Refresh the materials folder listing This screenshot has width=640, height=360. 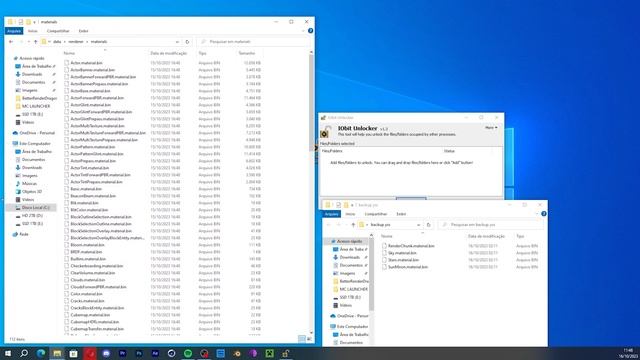pos(187,42)
